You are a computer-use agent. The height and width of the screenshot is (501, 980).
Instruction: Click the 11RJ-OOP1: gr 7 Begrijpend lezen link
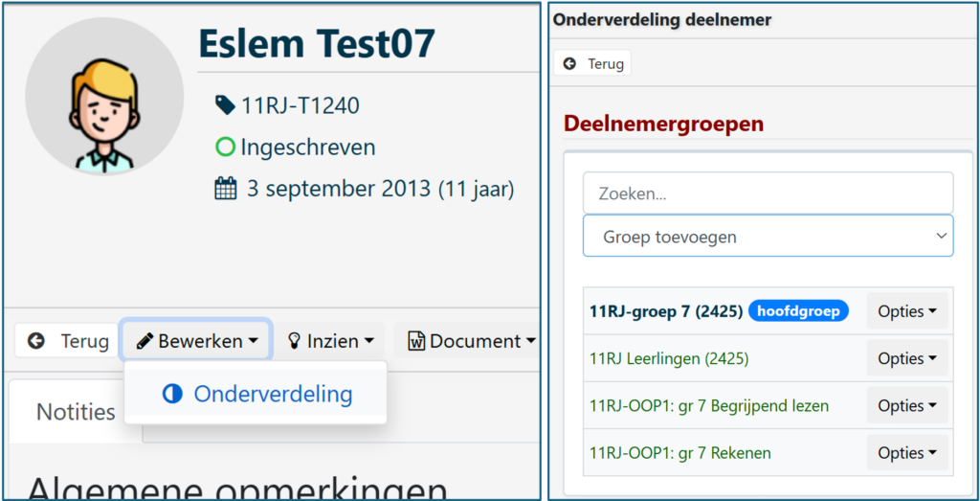(x=709, y=406)
